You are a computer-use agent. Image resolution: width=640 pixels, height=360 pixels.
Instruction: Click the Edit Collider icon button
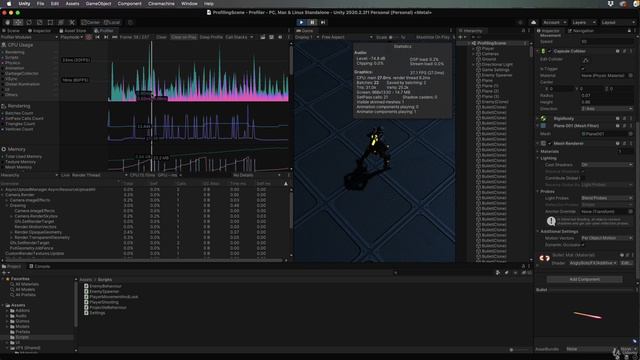pos(586,60)
